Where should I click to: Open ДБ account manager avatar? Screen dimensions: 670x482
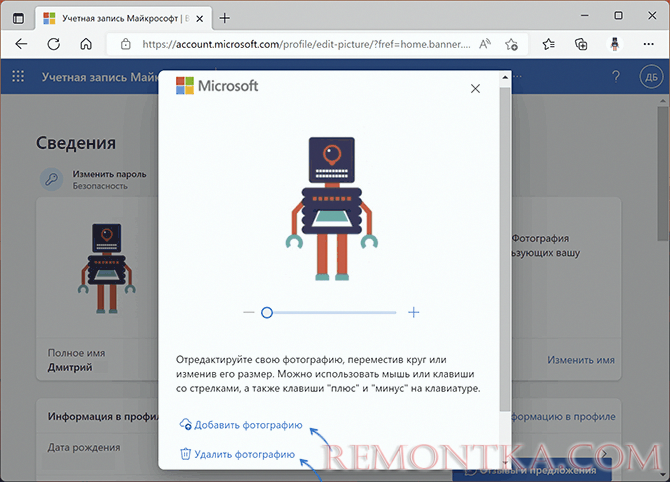pos(651,77)
